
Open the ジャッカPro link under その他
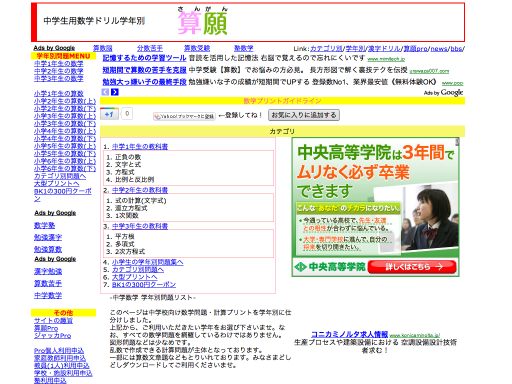tap(52, 336)
